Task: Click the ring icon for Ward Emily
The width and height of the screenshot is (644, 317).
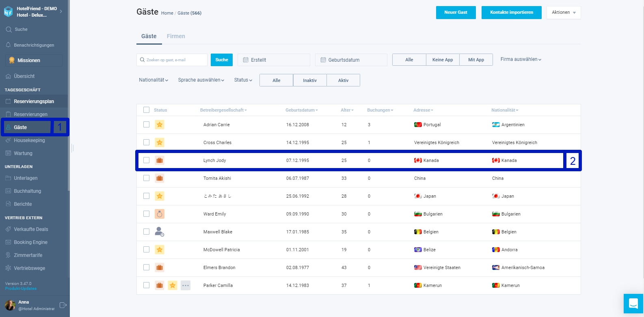Action: pyautogui.click(x=160, y=214)
